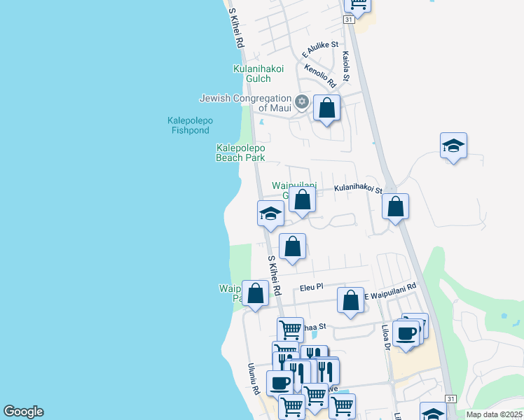Screen dimensions: 524x420
Task: Click the Kulanihakoi Gulch label
Action: point(258,73)
